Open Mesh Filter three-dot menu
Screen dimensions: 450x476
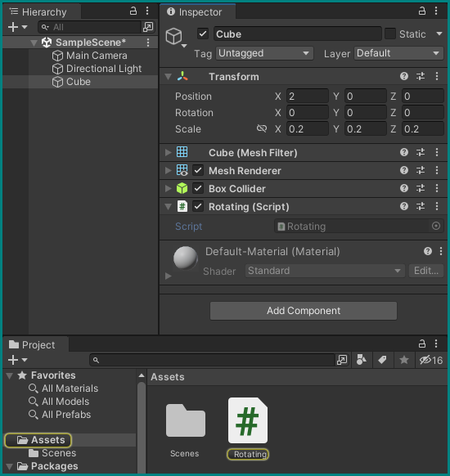[437, 152]
